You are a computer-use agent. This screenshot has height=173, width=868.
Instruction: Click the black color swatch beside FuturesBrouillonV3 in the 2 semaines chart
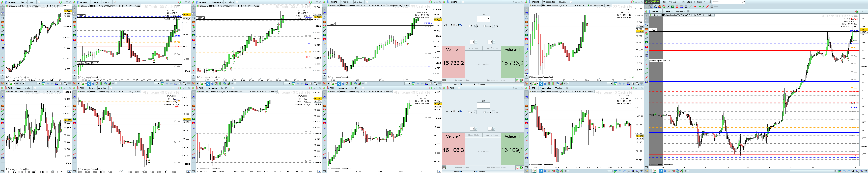coord(663,15)
